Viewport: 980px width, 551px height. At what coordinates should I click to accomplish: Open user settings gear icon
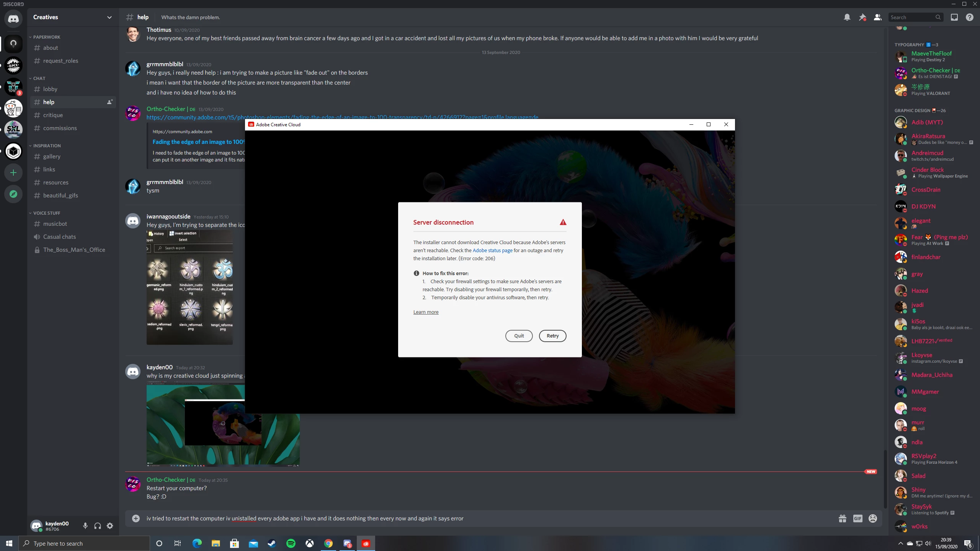click(x=110, y=526)
